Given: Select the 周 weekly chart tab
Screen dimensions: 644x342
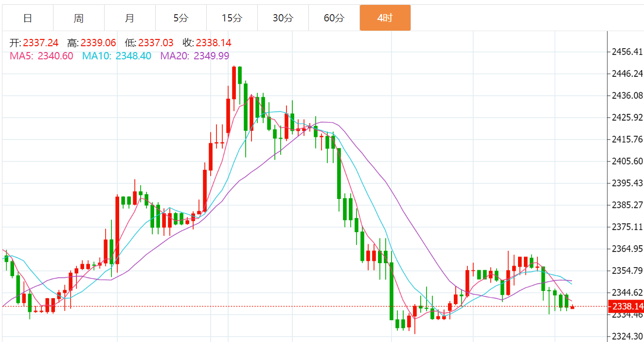Looking at the screenshot, I should click(x=79, y=18).
